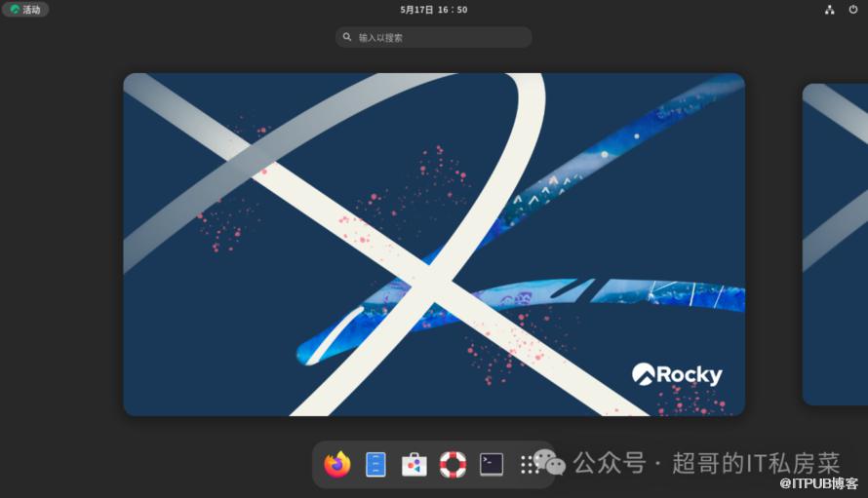868x498 pixels.
Task: Click the wired network status icon
Action: pyautogui.click(x=830, y=10)
